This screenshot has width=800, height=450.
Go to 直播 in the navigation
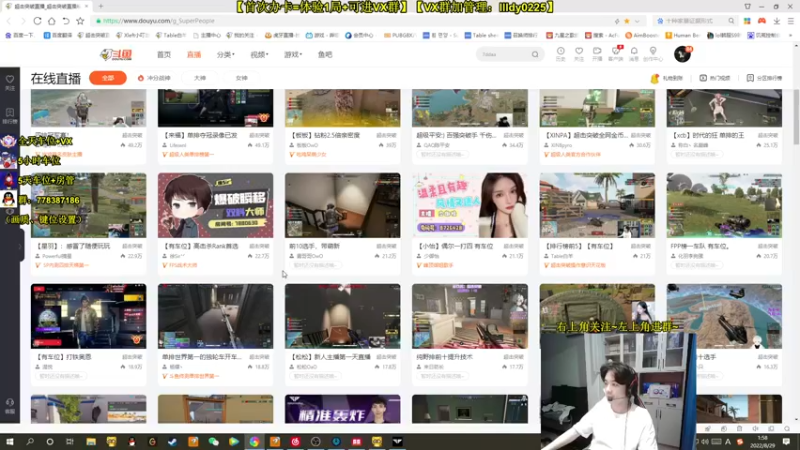pyautogui.click(x=194, y=55)
